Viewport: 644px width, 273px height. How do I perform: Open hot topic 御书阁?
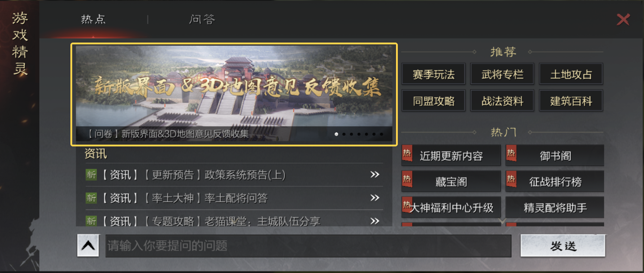click(555, 155)
